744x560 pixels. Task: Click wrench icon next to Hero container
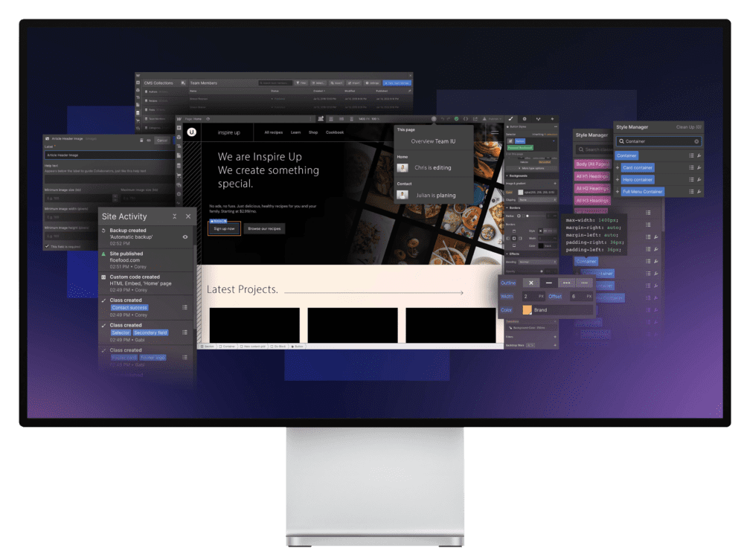pyautogui.click(x=699, y=179)
